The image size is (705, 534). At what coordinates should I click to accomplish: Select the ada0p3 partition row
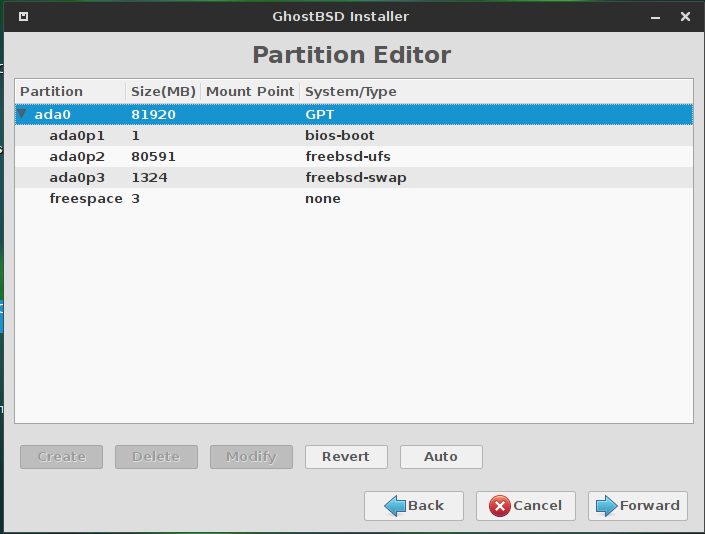(x=354, y=178)
